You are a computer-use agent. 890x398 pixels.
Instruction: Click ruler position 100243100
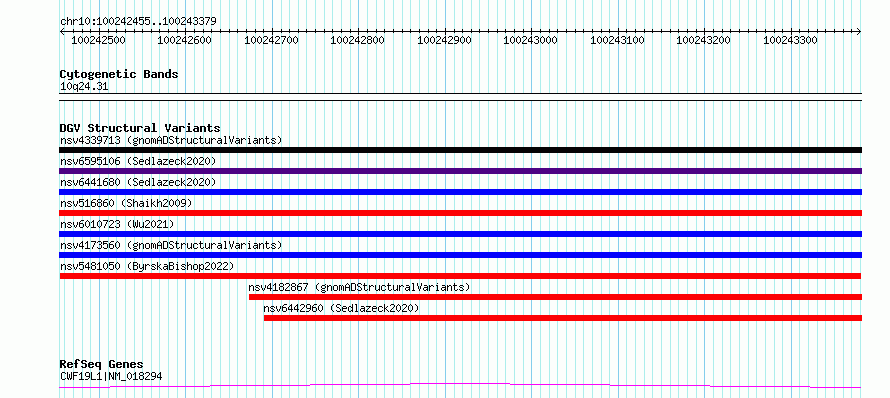point(618,40)
